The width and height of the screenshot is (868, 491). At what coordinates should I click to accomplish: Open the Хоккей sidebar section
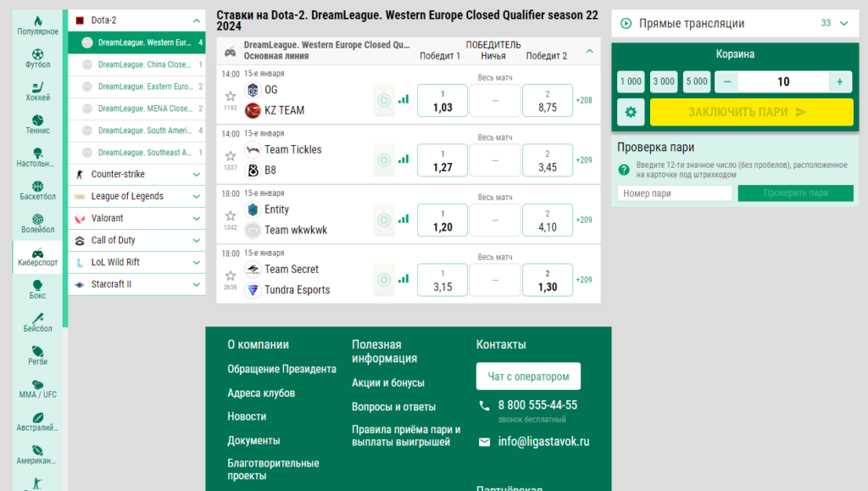click(x=37, y=92)
